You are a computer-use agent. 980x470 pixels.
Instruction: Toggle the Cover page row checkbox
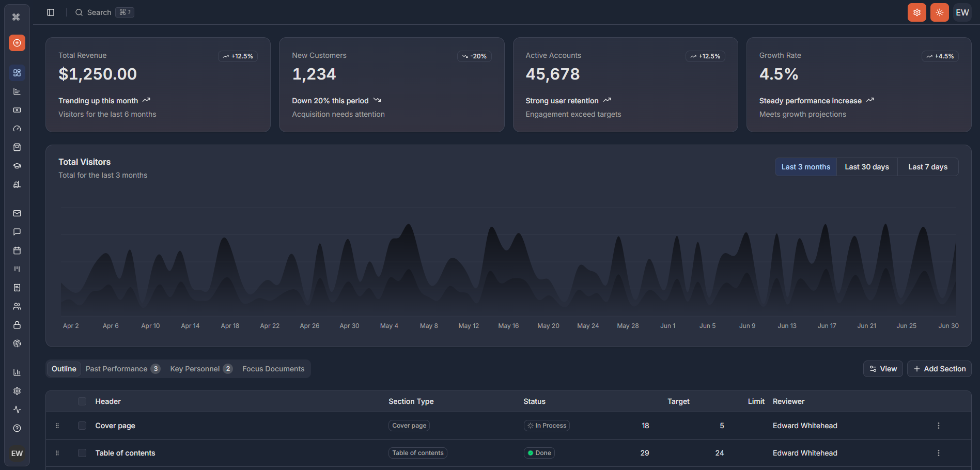click(x=82, y=426)
